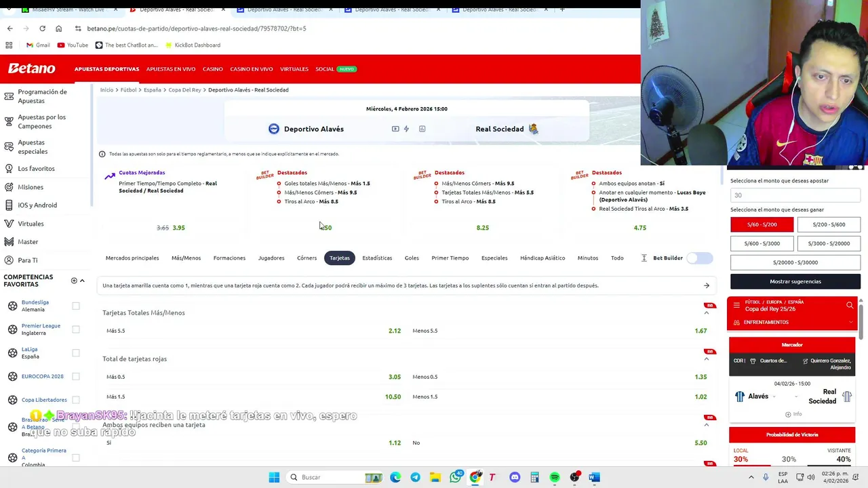The image size is (868, 488).
Task: Check the Premier League Inglaterra checkbox
Action: click(76, 329)
